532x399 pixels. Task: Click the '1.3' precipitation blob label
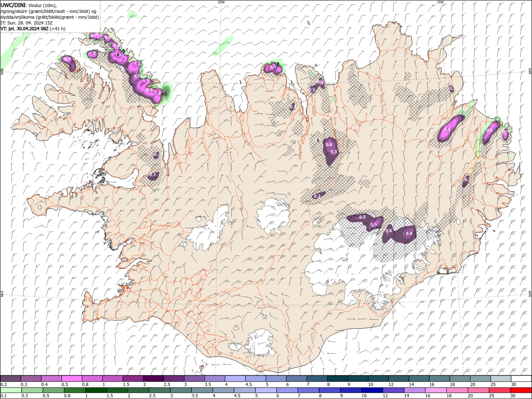pyautogui.click(x=92, y=54)
